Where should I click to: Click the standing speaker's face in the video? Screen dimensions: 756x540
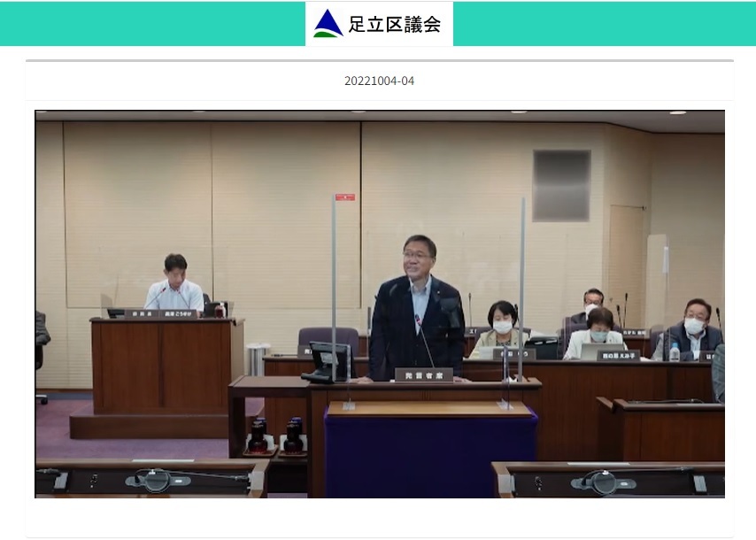click(417, 258)
